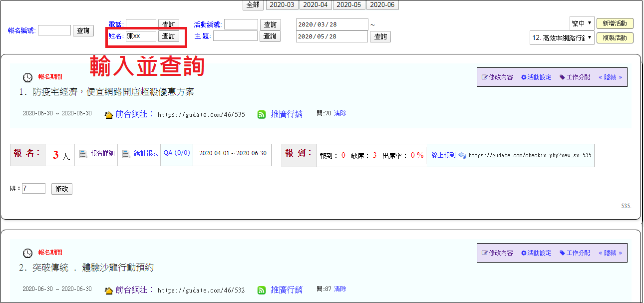The height and width of the screenshot is (303, 644).
Task: Click 查詢 button next to the 姓名 field
Action: coord(169,36)
